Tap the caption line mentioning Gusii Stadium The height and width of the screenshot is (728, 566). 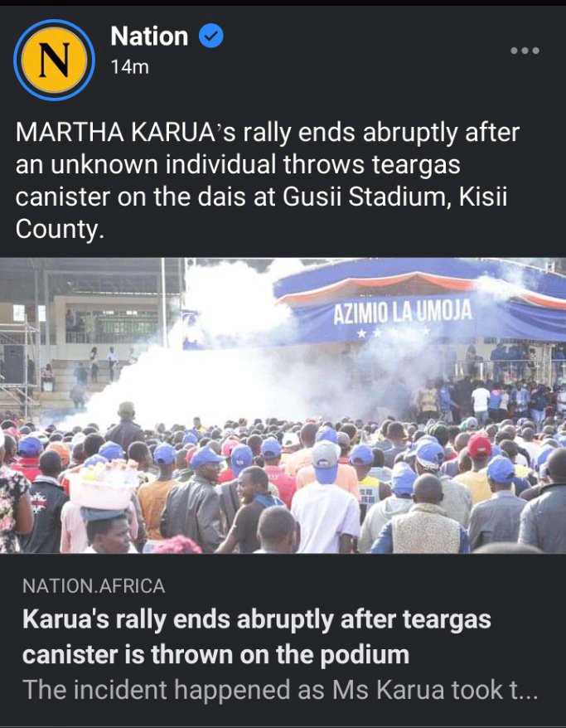click(x=261, y=197)
